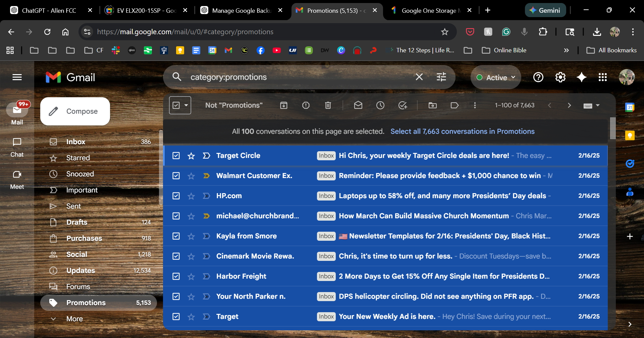The image size is (644, 338).
Task: Click the Snooze clock icon in toolbar
Action: point(380,105)
